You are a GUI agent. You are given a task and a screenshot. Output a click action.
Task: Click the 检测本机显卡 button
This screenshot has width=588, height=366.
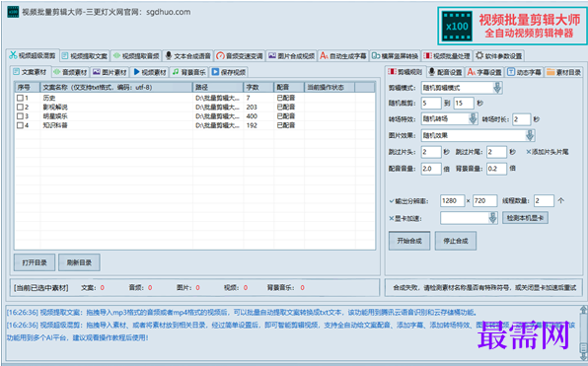(x=525, y=218)
